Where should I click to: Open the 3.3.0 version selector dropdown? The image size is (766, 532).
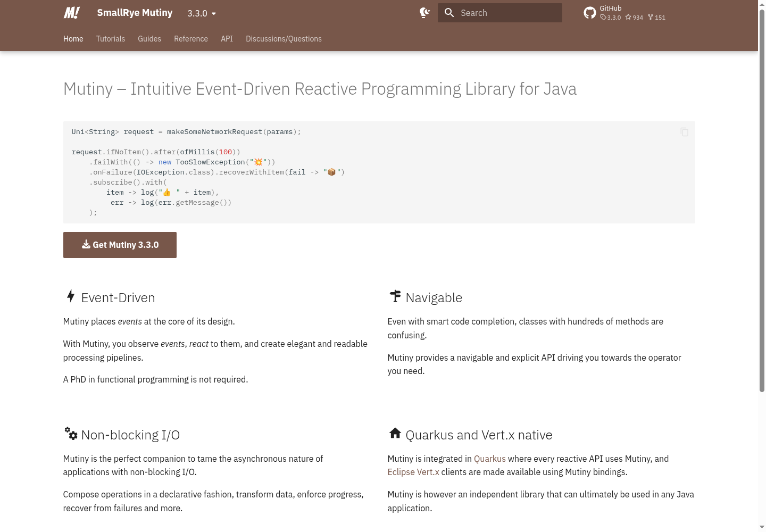202,13
